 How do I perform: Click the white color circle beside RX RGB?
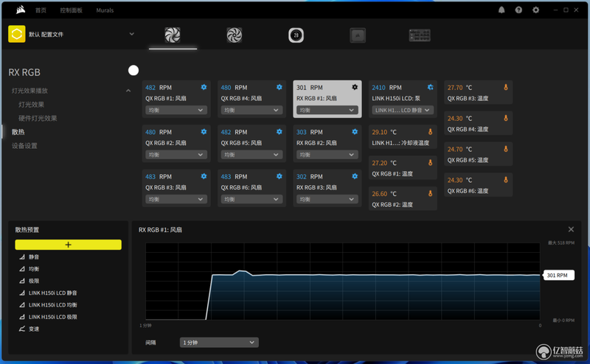pos(133,70)
